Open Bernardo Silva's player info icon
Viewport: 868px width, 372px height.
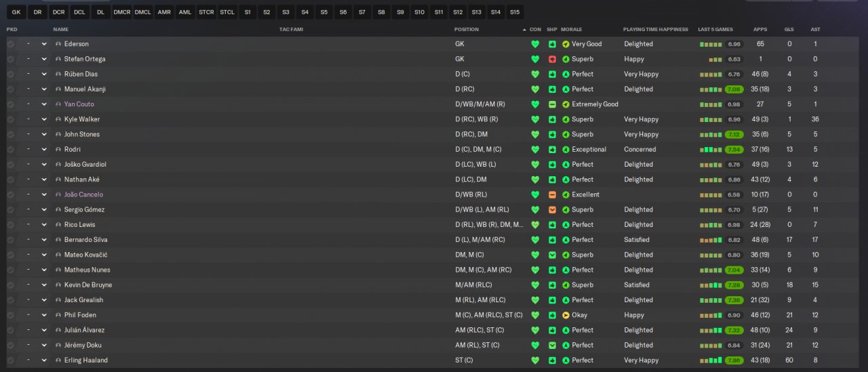58,240
